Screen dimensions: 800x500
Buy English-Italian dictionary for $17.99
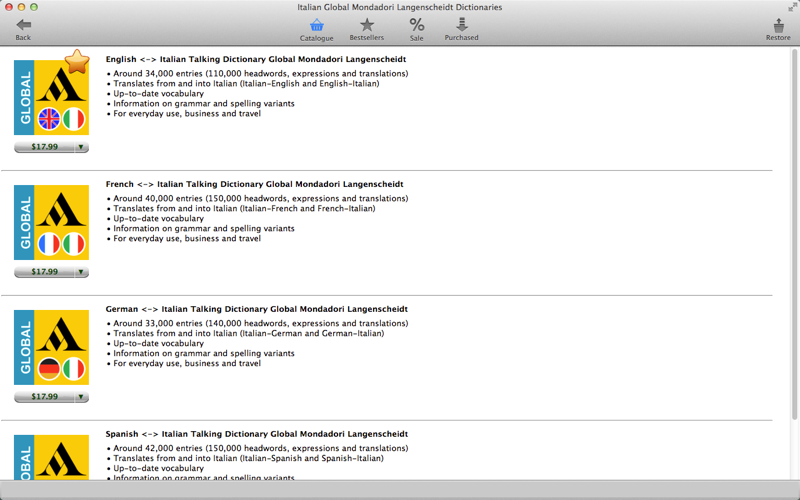(44, 147)
